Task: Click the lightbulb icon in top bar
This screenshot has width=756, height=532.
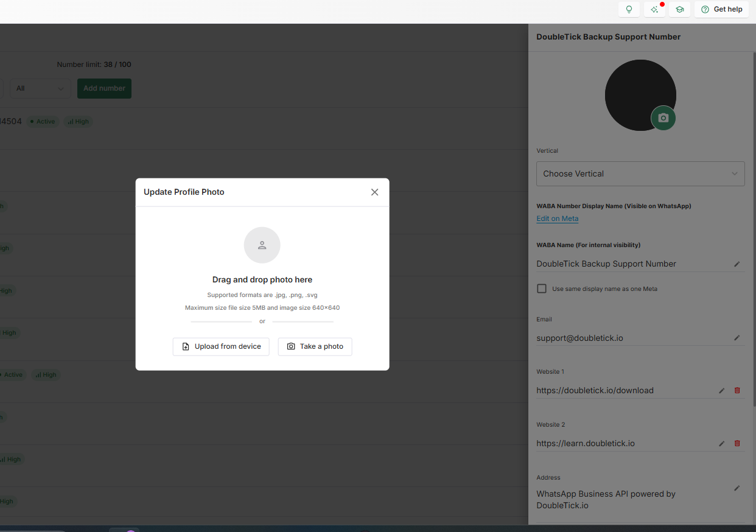Action: (629, 10)
